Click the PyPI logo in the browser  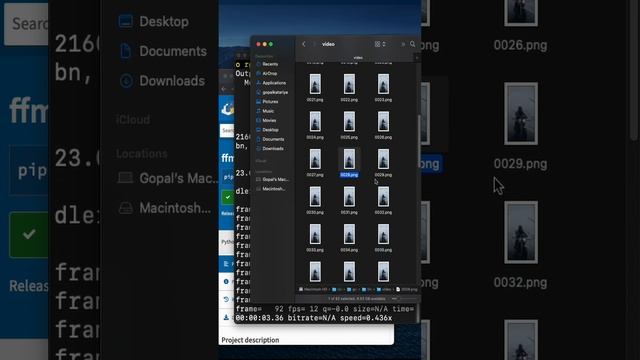coord(227,109)
